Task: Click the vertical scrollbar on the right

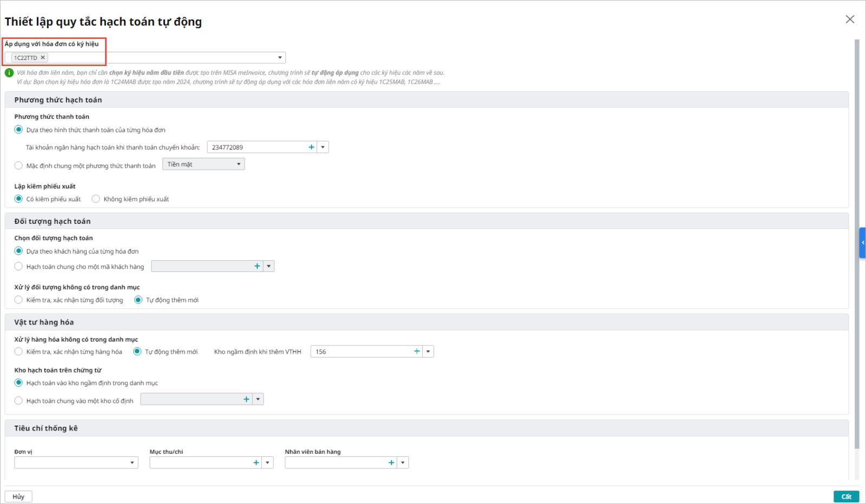Action: coord(857,243)
